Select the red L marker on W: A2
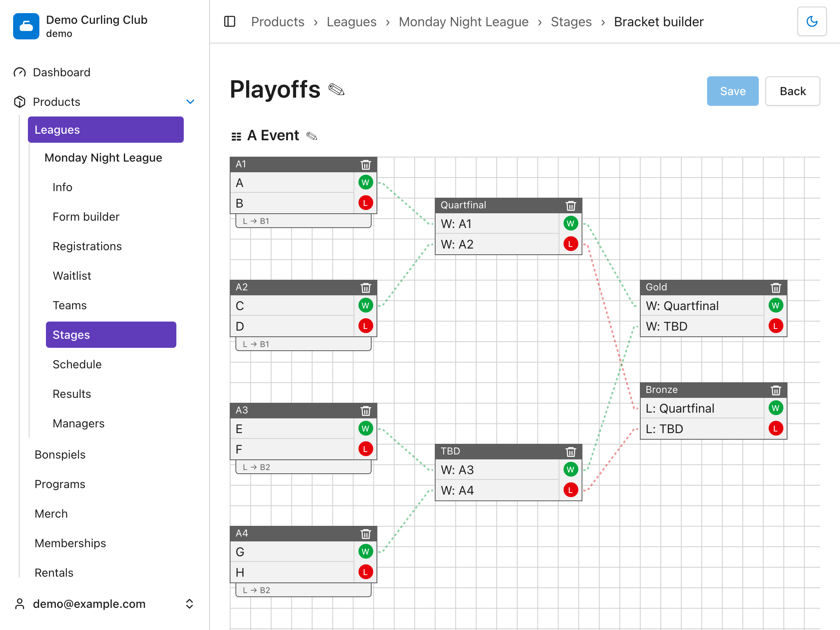Screen dimensions: 840x630 tap(571, 244)
